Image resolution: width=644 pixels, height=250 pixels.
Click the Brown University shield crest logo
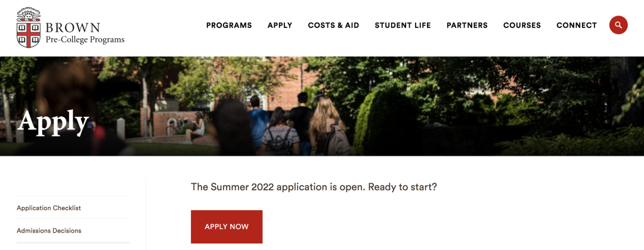click(x=28, y=28)
